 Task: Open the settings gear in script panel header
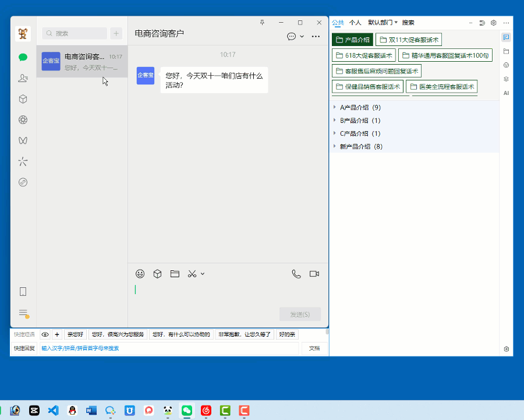click(x=494, y=23)
